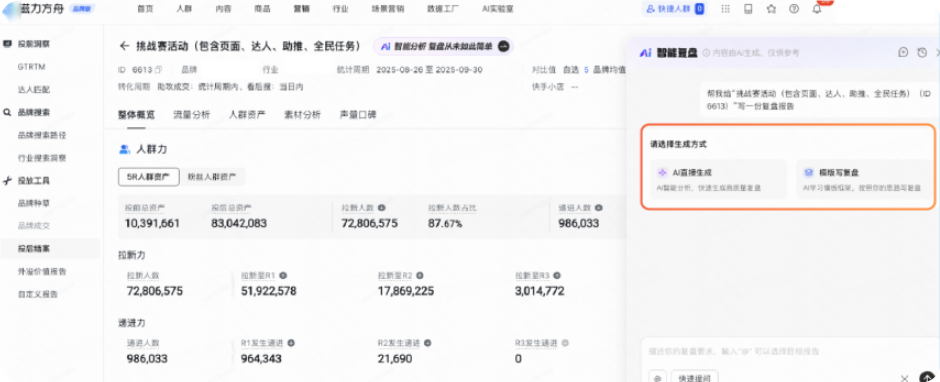Viewport: 940px width, 382px height.
Task: Click info icon beside 拉新至R1
Action: pos(283,276)
